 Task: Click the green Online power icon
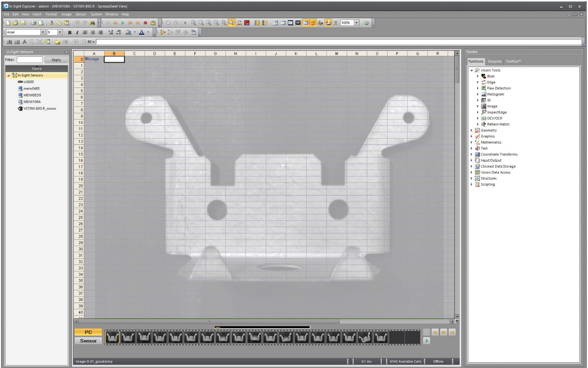click(x=366, y=23)
